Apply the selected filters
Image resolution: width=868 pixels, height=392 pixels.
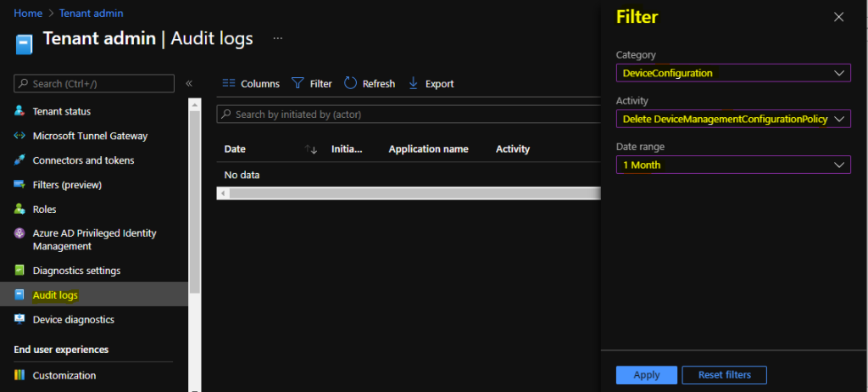647,375
